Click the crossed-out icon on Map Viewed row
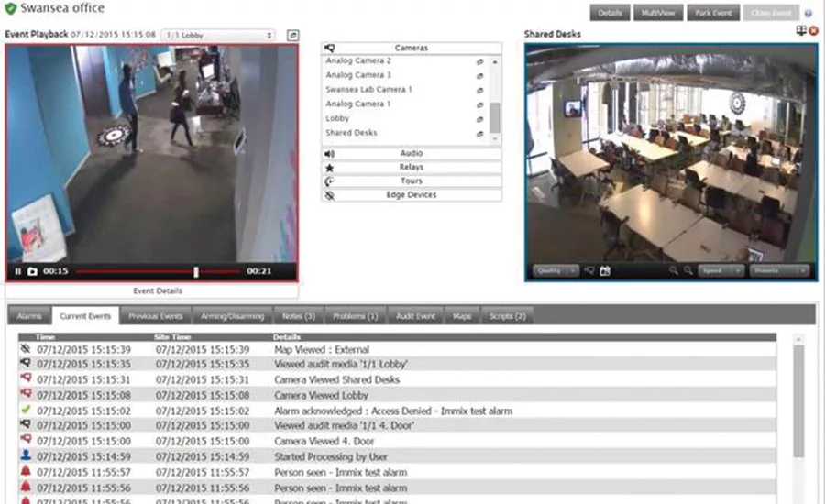 tap(26, 348)
